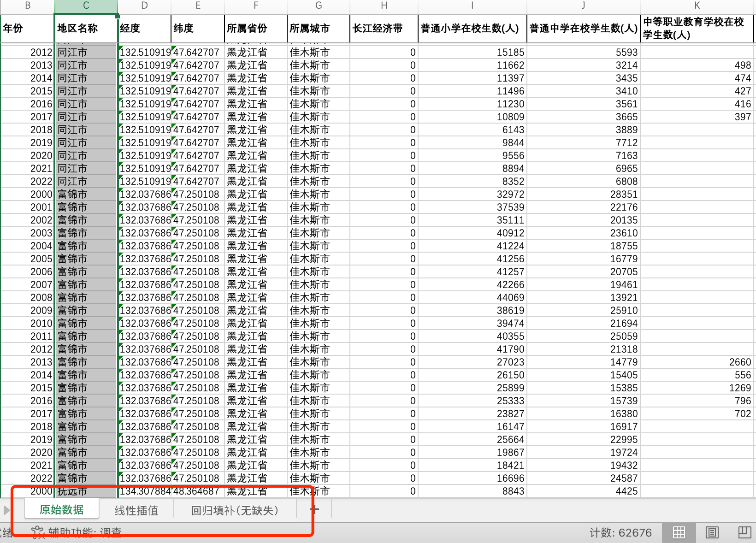Viewport: 756px width, 543px height.
Task: Click secondary students cell 7712
Action: point(584,143)
